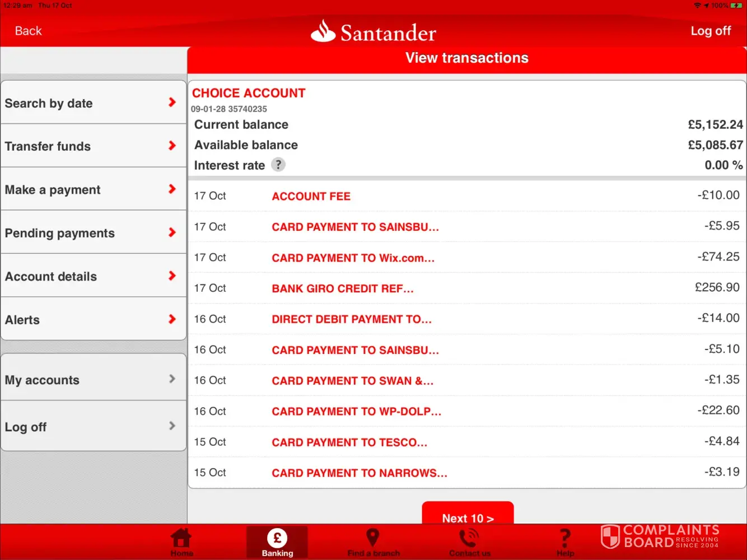
Task: Tap the Back button
Action: [29, 31]
